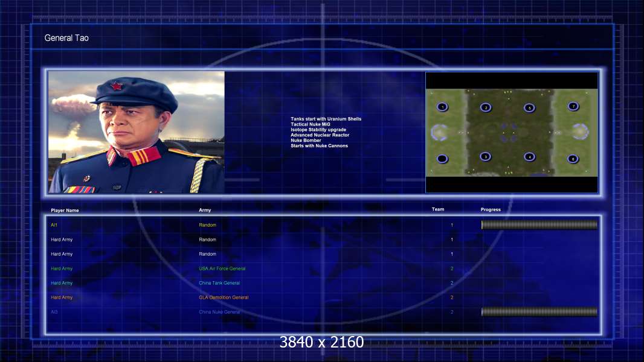Viewport: 644px width, 362px height.
Task: Click the "Al3" player name
Action: tap(54, 312)
